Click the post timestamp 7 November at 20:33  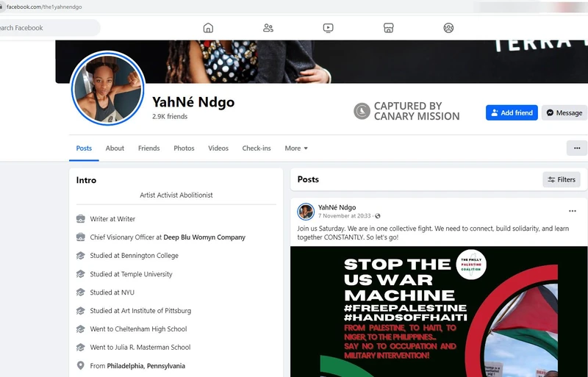(344, 216)
